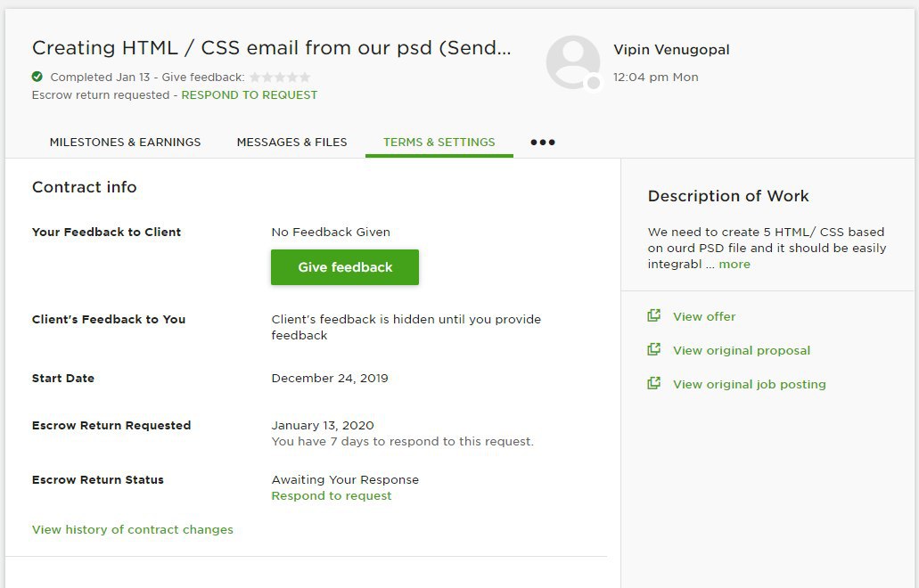Open the Messages & Files tab
919x588 pixels.
291,143
